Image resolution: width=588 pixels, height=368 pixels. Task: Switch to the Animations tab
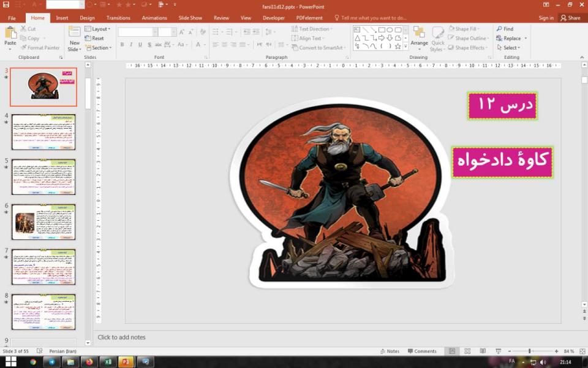(154, 18)
